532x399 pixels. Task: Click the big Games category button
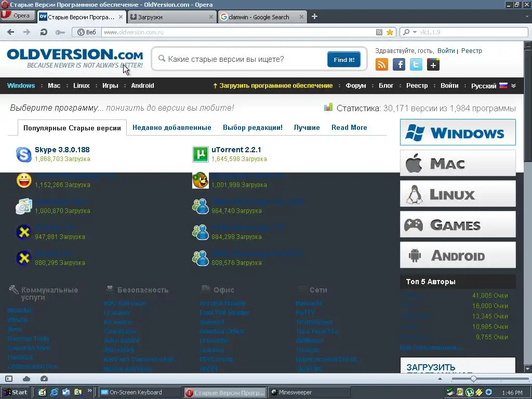(x=458, y=224)
